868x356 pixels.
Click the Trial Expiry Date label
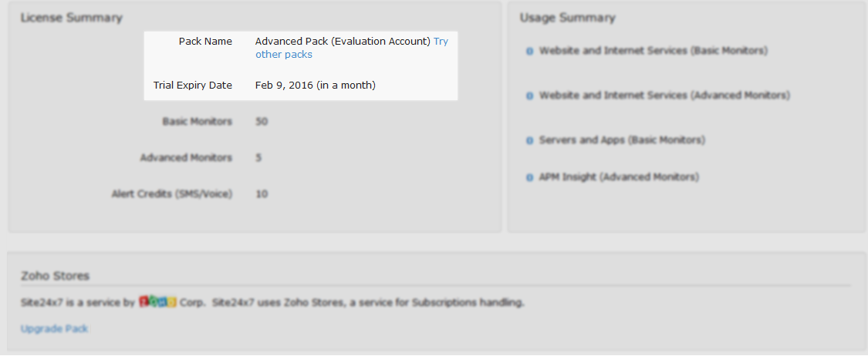click(x=193, y=86)
